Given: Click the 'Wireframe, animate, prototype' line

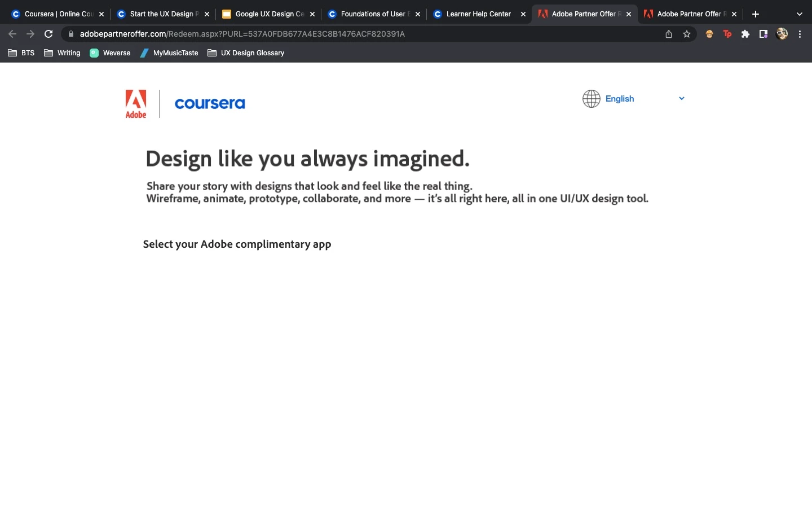Looking at the screenshot, I should pyautogui.click(x=397, y=199).
